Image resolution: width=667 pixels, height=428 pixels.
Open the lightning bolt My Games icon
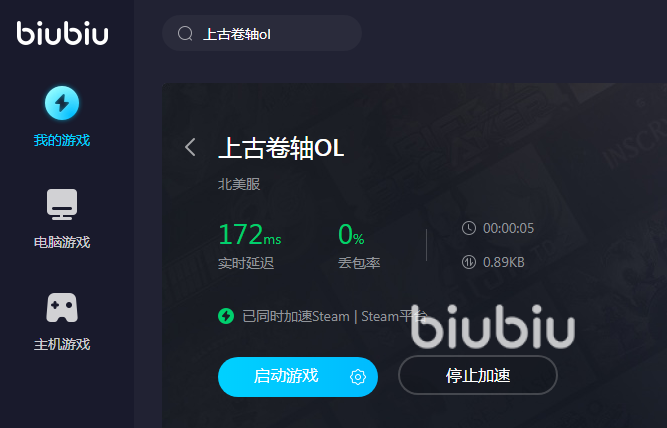62,103
